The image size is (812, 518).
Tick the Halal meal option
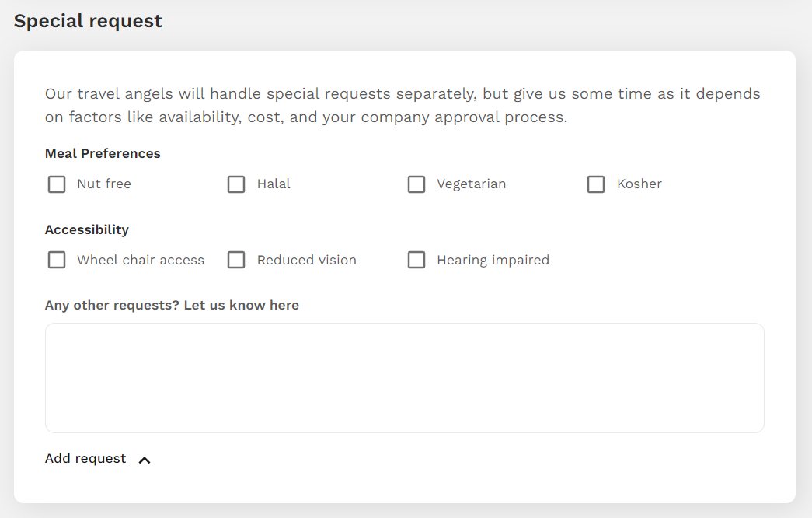(236, 184)
